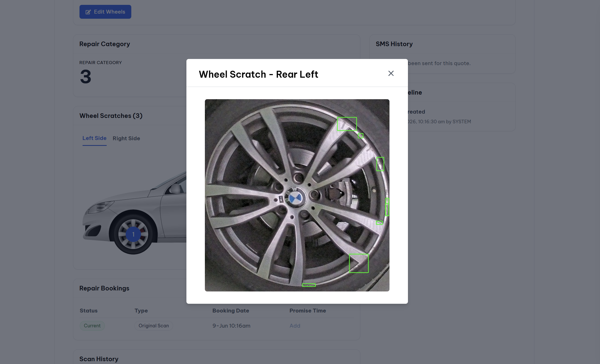Click the Scan History heading
Image resolution: width=600 pixels, height=364 pixels.
tap(99, 359)
